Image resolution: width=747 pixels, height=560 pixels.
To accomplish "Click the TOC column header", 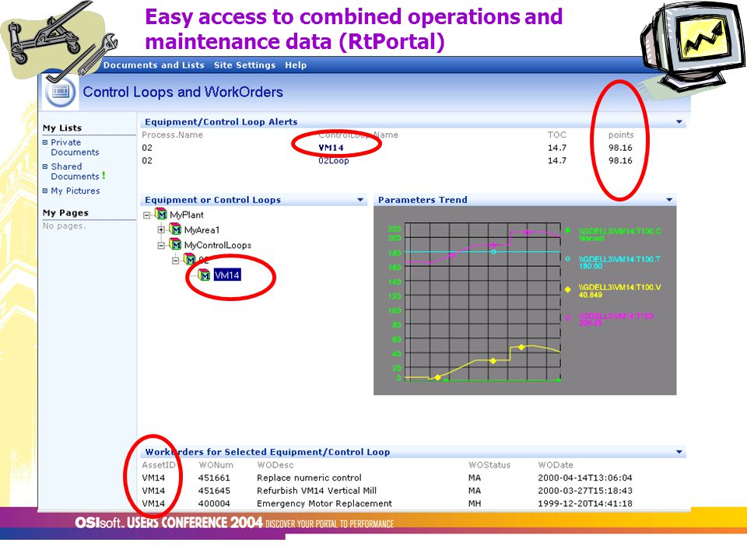I will coord(557,135).
